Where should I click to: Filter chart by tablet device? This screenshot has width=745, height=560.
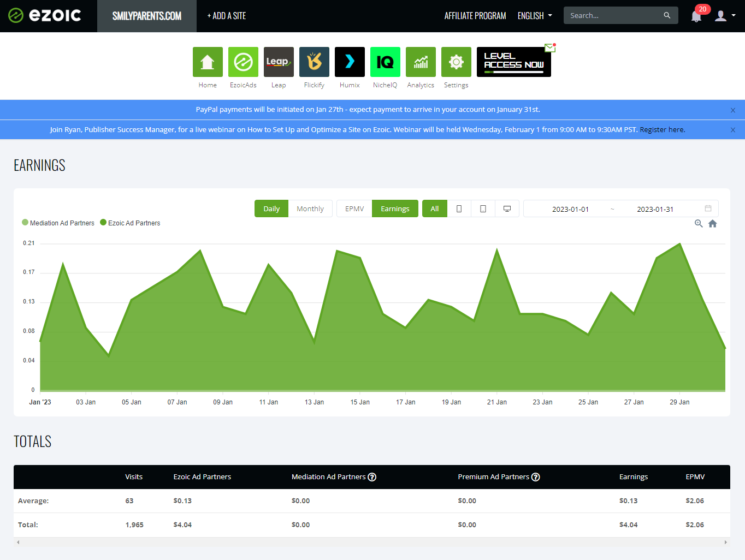tap(483, 208)
